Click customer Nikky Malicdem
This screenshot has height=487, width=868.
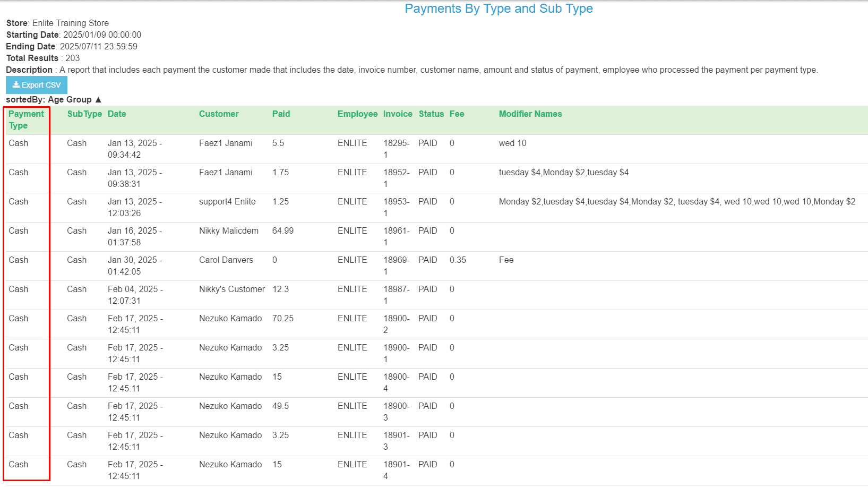pyautogui.click(x=229, y=231)
